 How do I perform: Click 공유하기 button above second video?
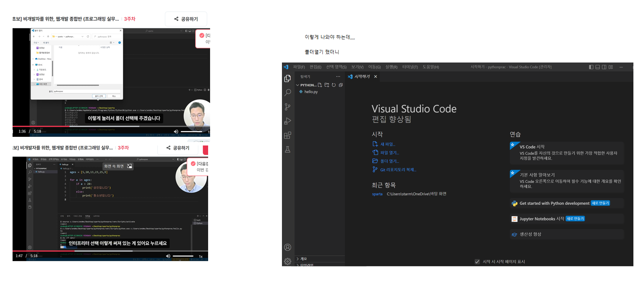(178, 148)
